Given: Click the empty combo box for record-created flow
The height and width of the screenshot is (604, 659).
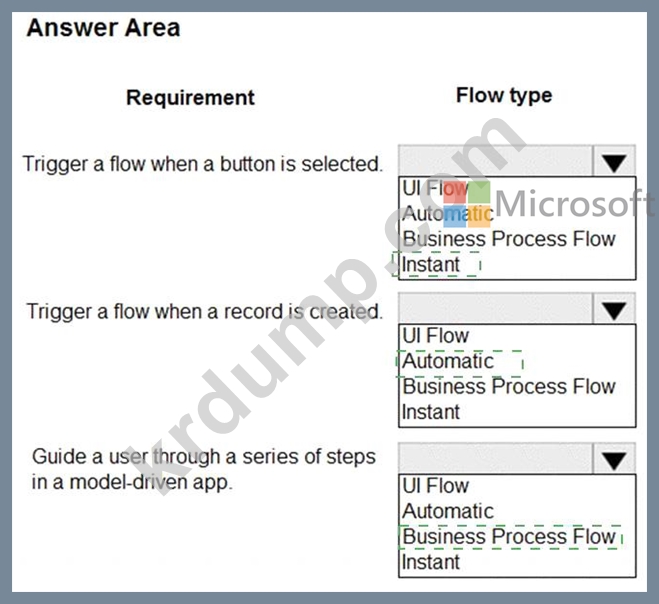Looking at the screenshot, I should pos(496,309).
